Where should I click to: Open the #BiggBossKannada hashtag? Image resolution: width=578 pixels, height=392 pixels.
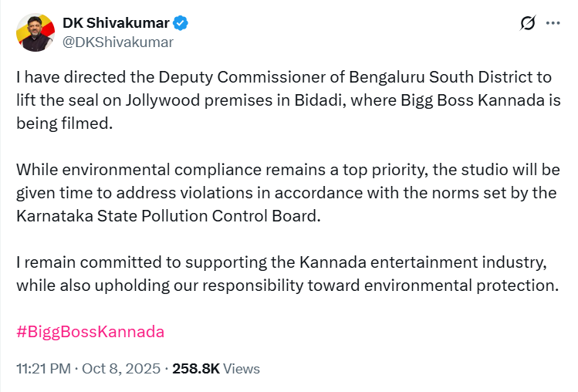pyautogui.click(x=90, y=333)
